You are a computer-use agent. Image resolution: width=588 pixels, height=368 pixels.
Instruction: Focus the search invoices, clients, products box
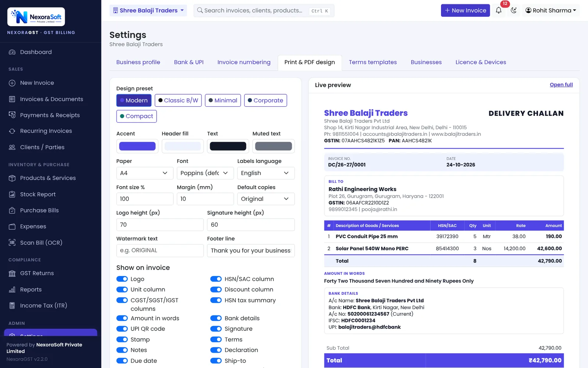click(264, 10)
